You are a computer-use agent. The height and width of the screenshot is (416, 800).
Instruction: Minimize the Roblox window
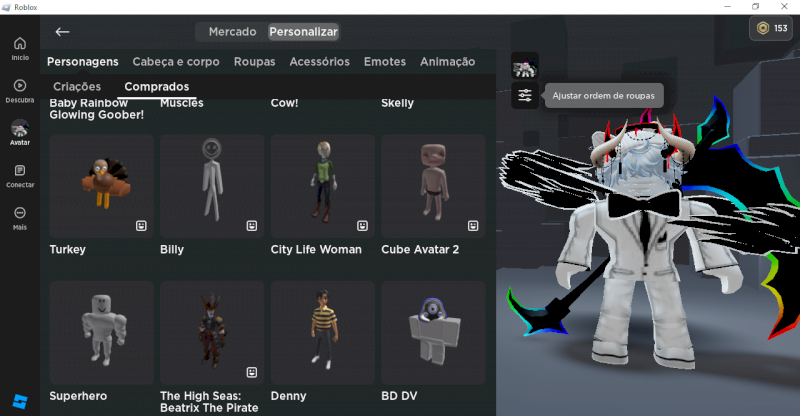pos(728,6)
